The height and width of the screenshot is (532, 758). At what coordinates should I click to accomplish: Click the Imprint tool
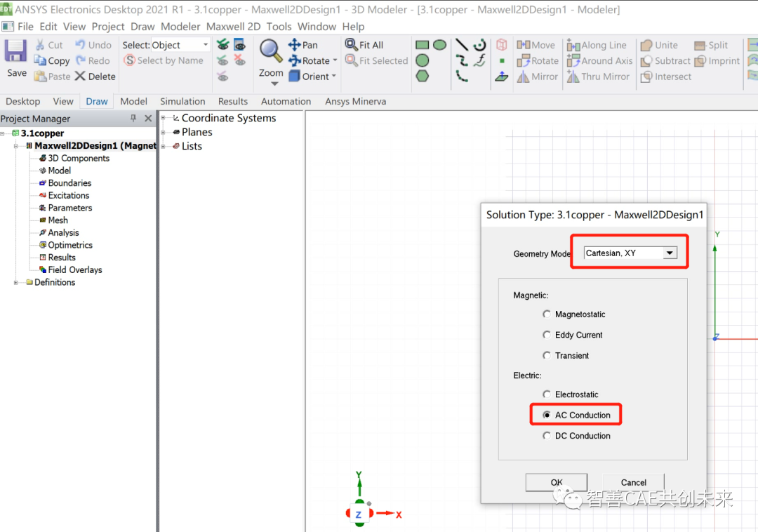pos(717,61)
